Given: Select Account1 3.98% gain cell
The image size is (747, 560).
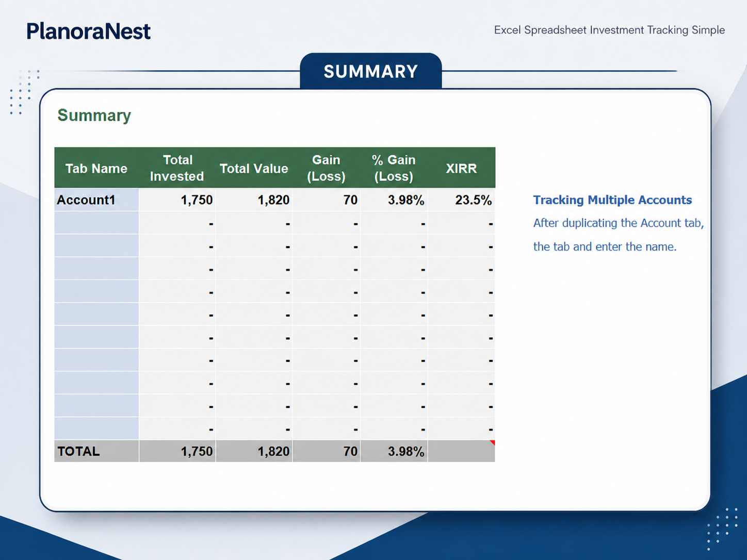Looking at the screenshot, I should [x=394, y=200].
